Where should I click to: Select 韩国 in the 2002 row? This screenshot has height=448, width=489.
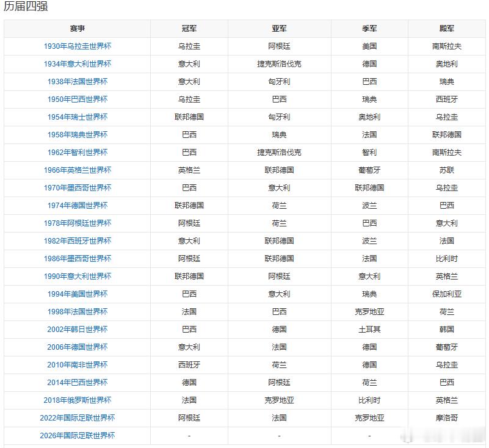coord(447,330)
